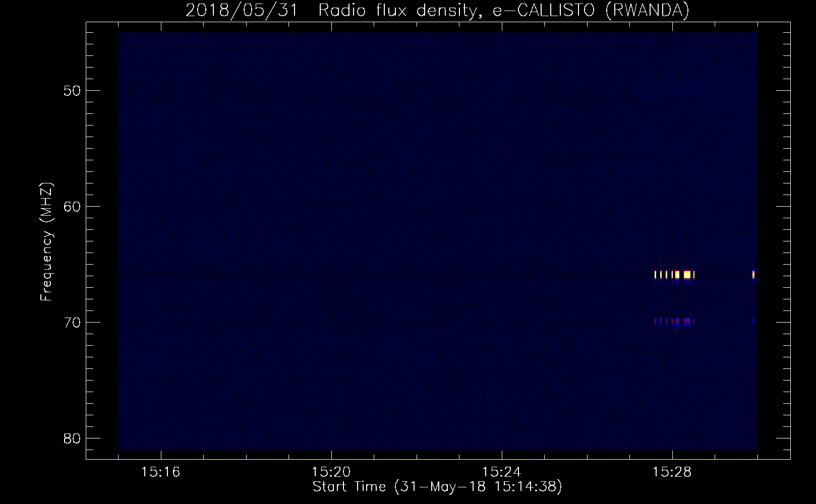Click the plot title '2018/05/31 Radio flux density, e-CALLISTO (RWANDA)'
This screenshot has height=504, width=816.
pyautogui.click(x=437, y=10)
